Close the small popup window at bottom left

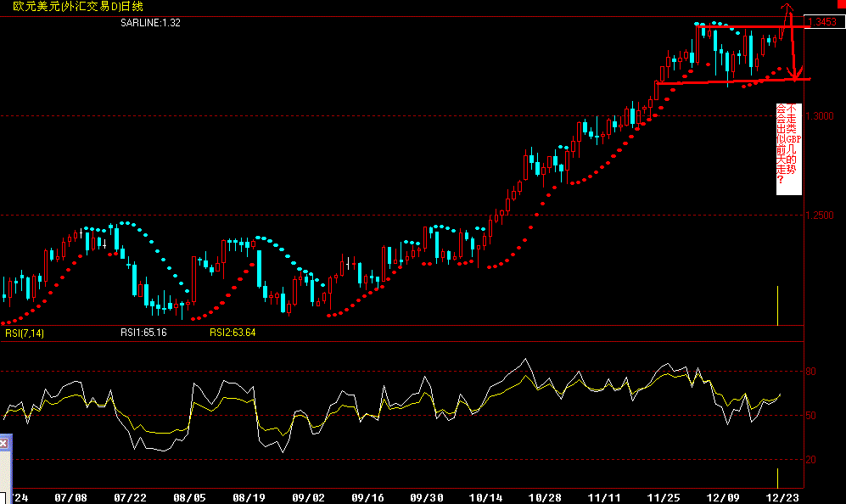4,442
